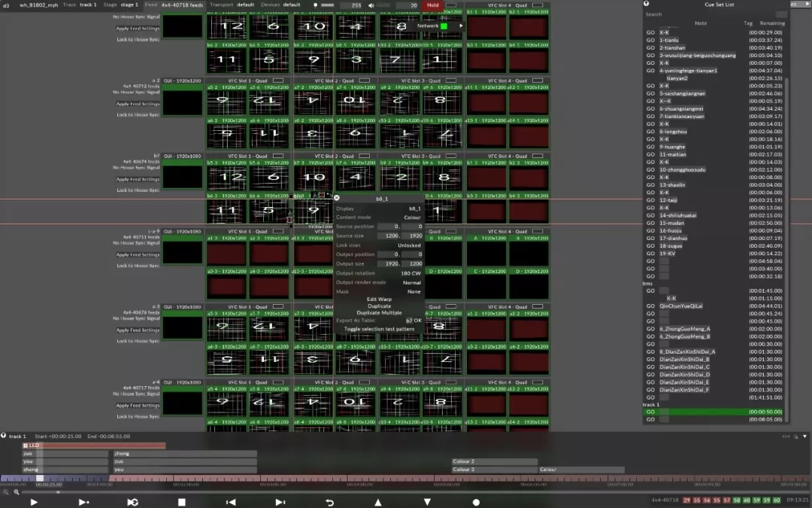Stop playback with the square stop icon
The image size is (812, 508).
click(182, 502)
